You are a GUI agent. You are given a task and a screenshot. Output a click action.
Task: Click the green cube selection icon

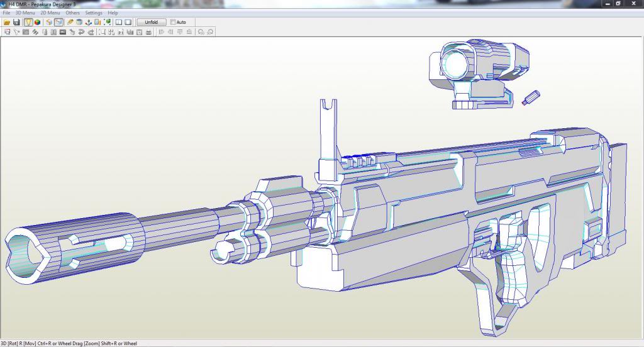pos(107,22)
